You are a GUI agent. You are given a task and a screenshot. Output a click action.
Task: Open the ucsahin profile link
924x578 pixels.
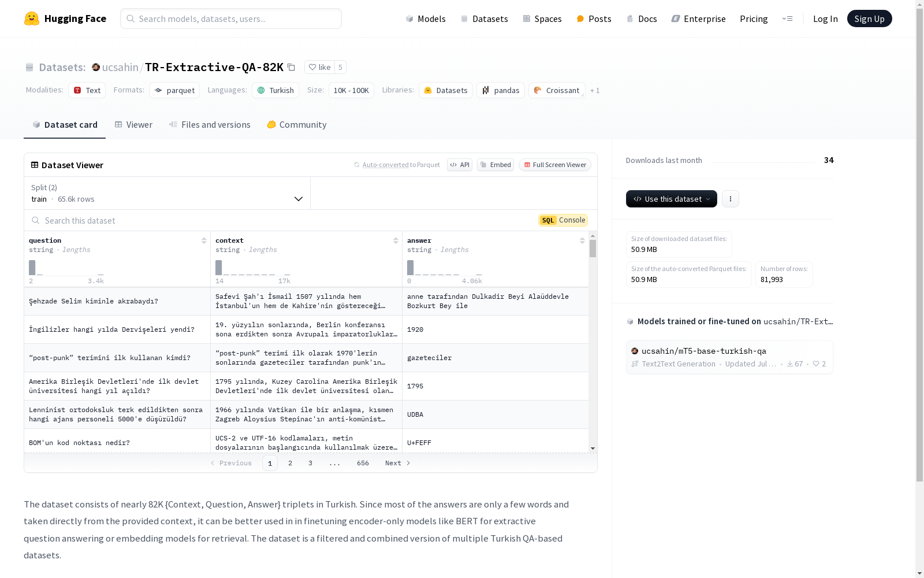tap(120, 67)
